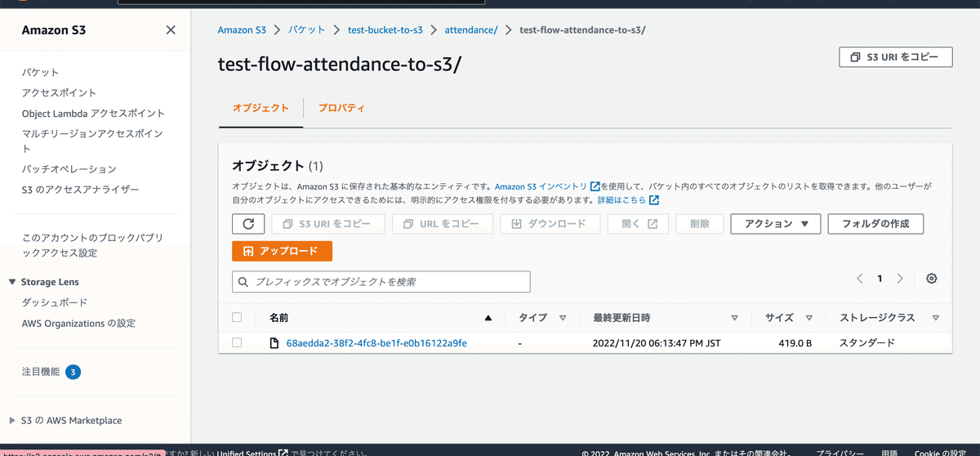This screenshot has height=456, width=980.
Task: Open table preferences gear icon
Action: 932,279
